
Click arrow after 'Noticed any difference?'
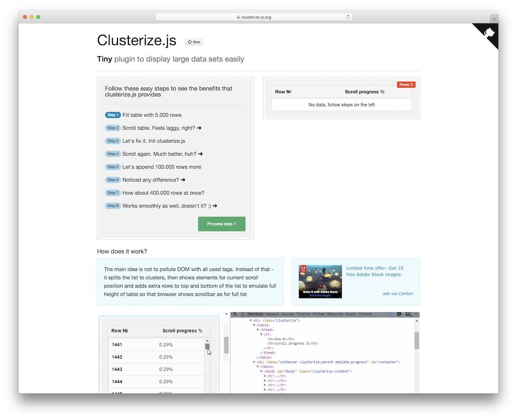pos(183,180)
